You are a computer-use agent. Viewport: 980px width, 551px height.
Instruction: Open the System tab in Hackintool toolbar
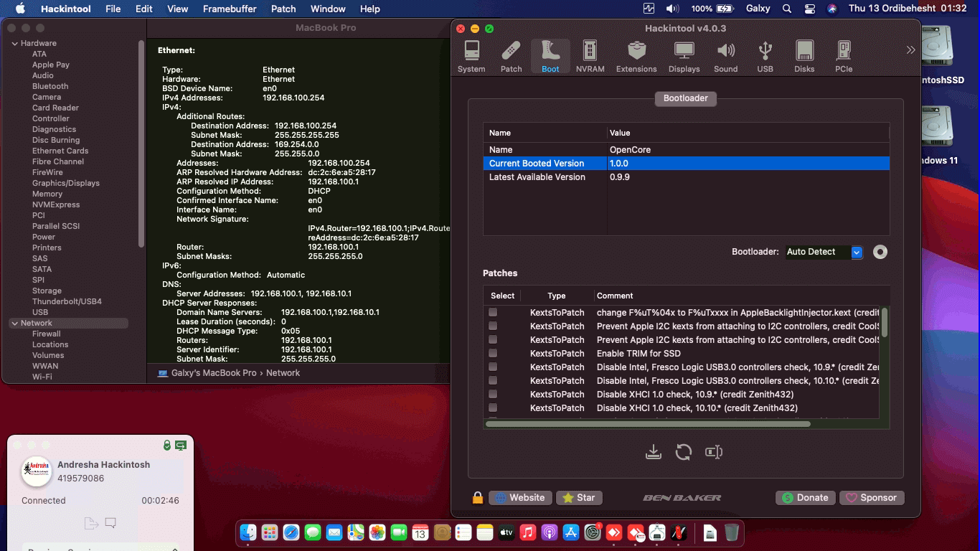(471, 57)
